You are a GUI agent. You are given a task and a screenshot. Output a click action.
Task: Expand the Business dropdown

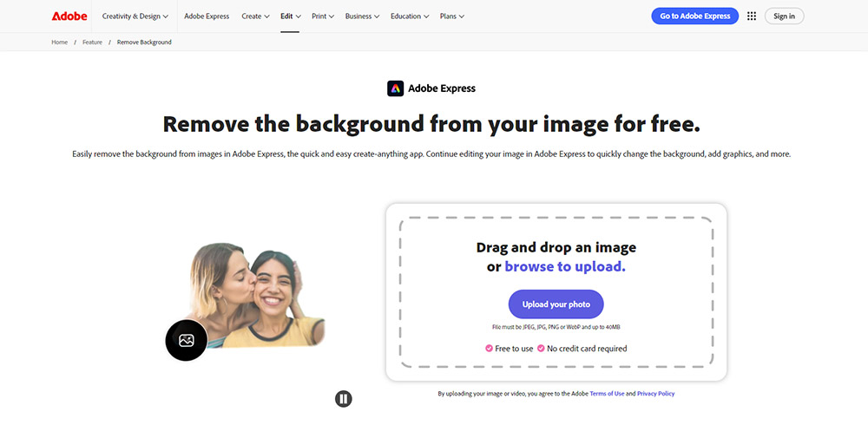click(362, 16)
